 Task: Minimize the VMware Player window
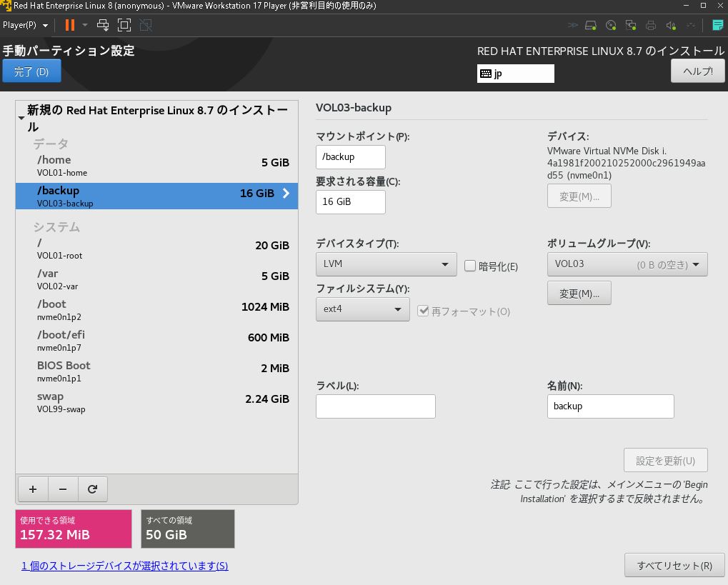click(687, 6)
